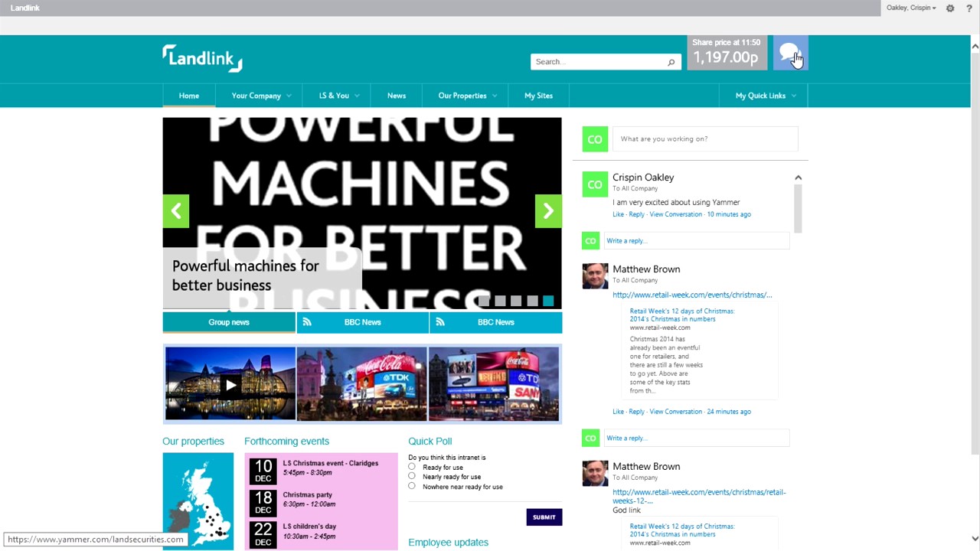
Task: Switch to second BBC News tab
Action: point(495,322)
